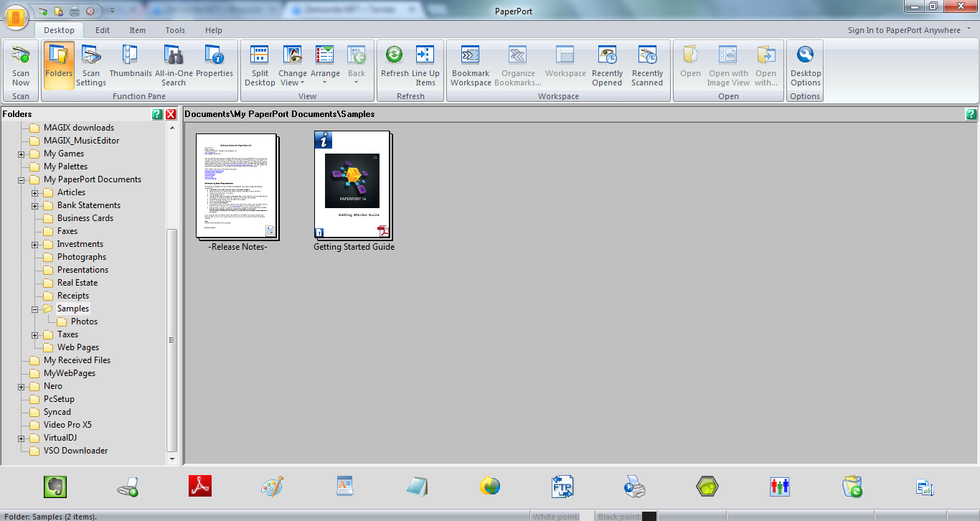This screenshot has height=521, width=980.
Task: Open the Edit ribbon tab
Action: coord(103,30)
